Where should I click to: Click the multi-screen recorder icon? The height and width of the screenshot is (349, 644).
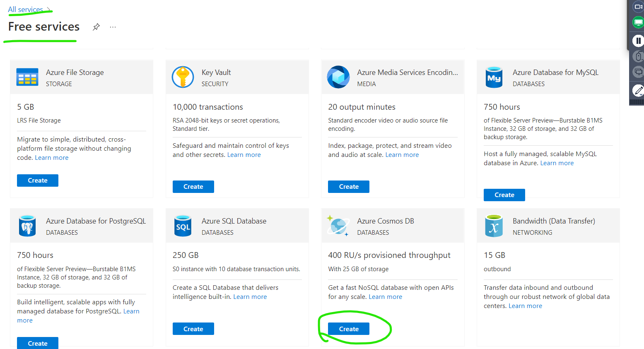638,72
